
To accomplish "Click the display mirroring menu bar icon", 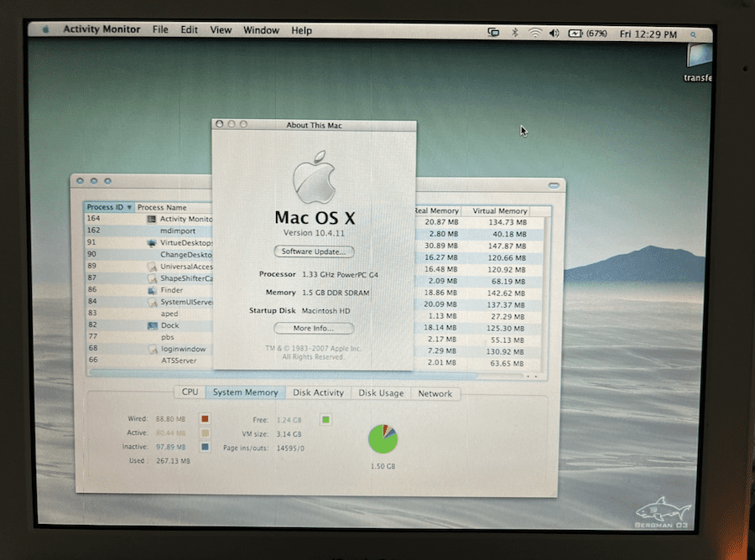I will pyautogui.click(x=493, y=33).
